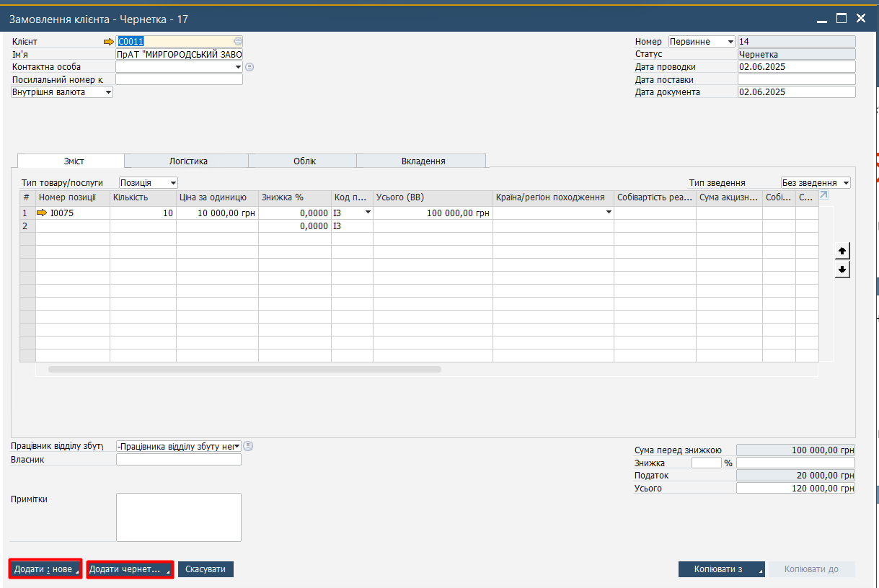Click Дата проводки field 02.06.2025
This screenshot has width=879, height=588.
click(x=796, y=67)
